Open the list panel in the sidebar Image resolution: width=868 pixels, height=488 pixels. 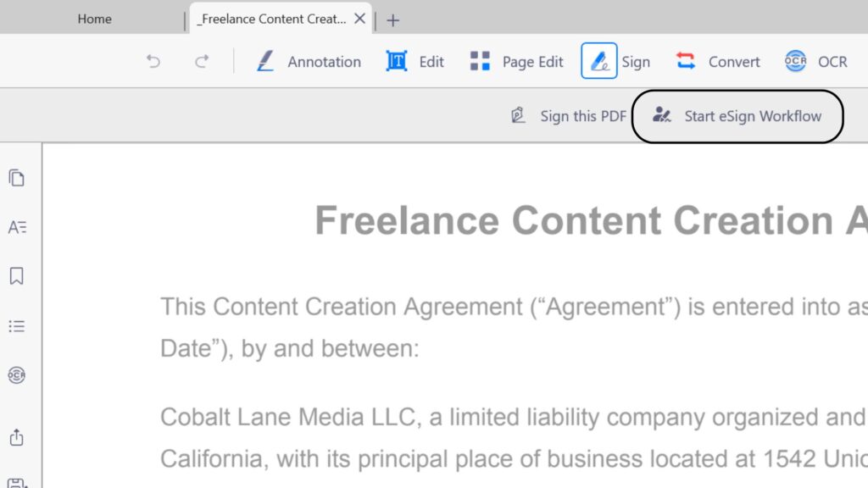click(16, 326)
